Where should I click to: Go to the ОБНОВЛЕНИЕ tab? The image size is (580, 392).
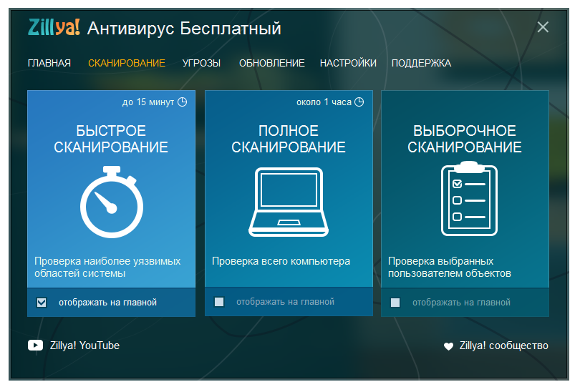click(272, 63)
